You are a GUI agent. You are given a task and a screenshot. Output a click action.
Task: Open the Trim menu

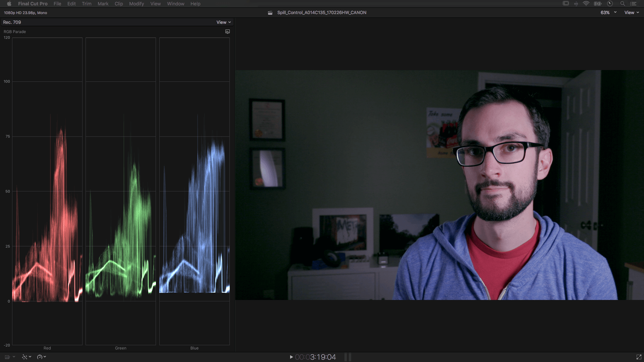click(87, 4)
